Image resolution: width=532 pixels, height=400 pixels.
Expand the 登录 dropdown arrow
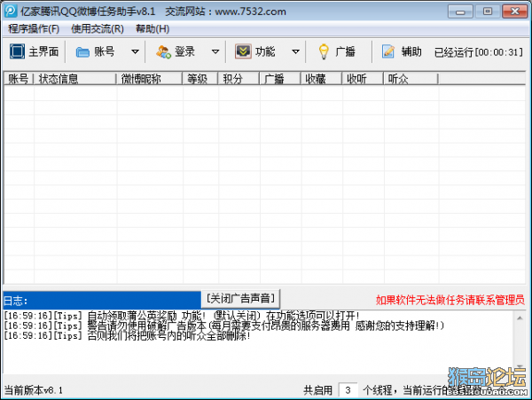click(215, 52)
